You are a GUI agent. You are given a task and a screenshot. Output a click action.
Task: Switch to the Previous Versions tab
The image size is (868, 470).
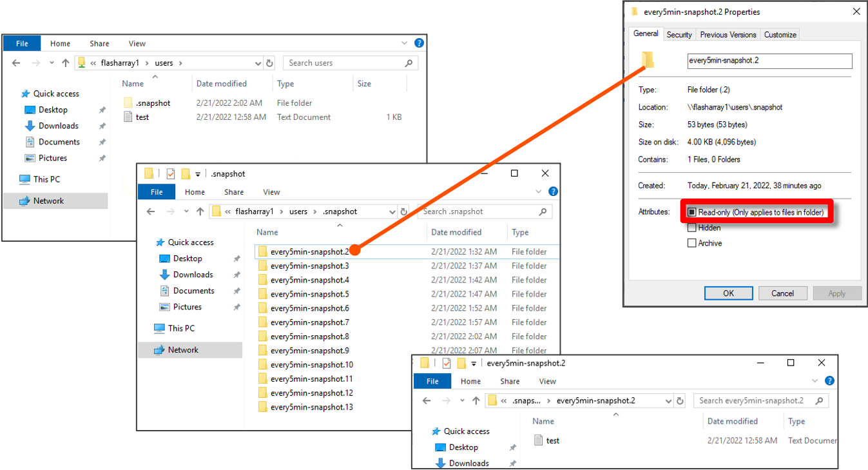[x=729, y=35]
